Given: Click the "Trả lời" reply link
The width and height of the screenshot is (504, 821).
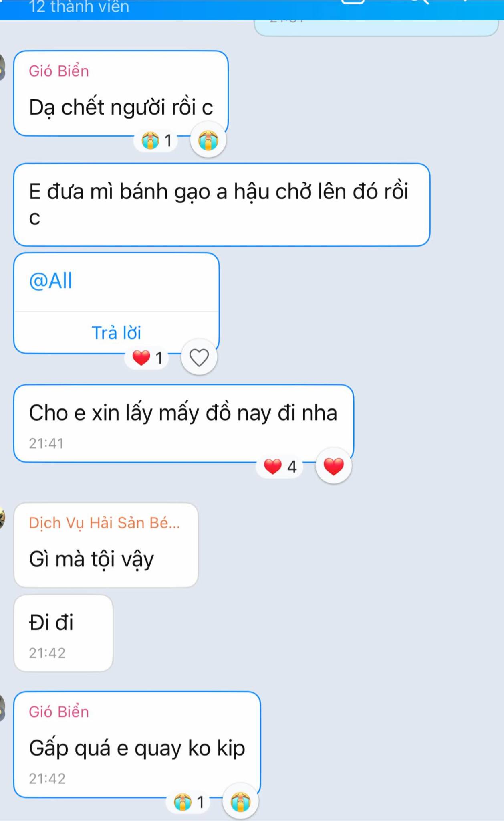Looking at the screenshot, I should (117, 332).
